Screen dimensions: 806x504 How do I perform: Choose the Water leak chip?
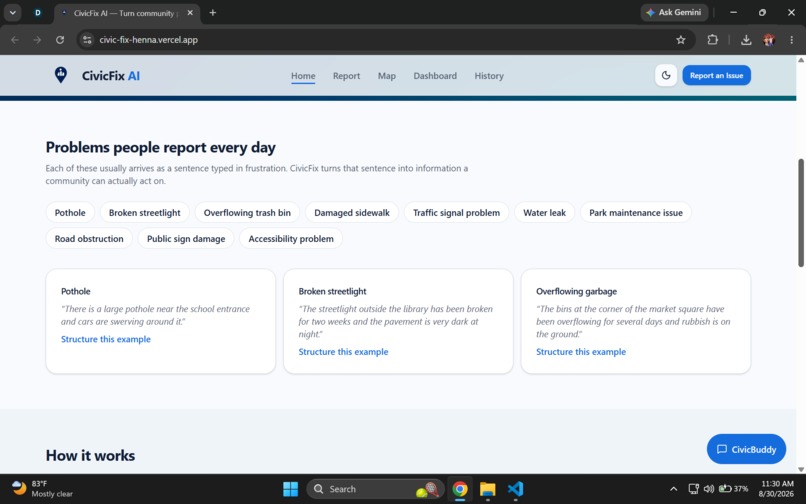point(544,212)
